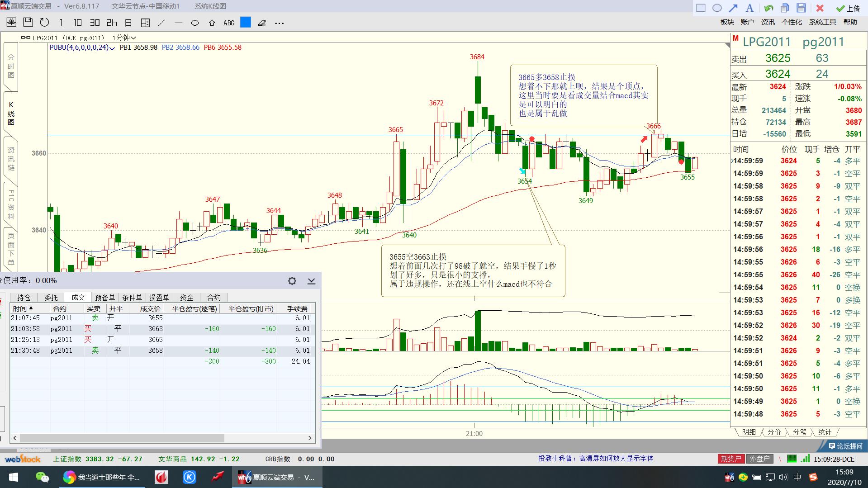Switch to the 持仓 tab
868x488 pixels.
pyautogui.click(x=24, y=298)
